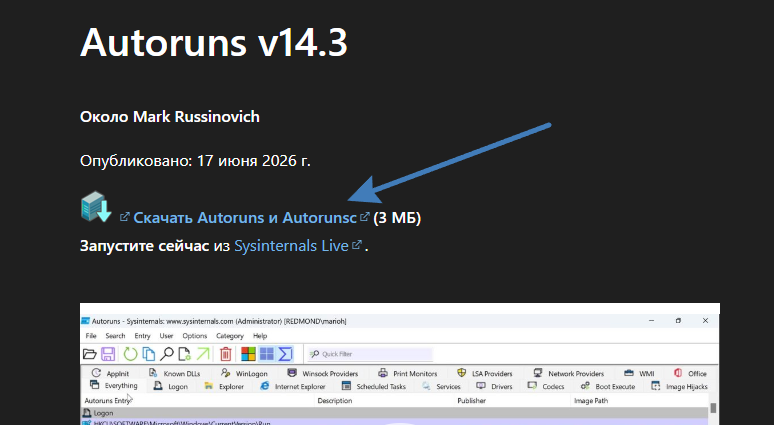Switch to the LSA Providers tab
This screenshot has height=425, width=774.
[x=485, y=373]
